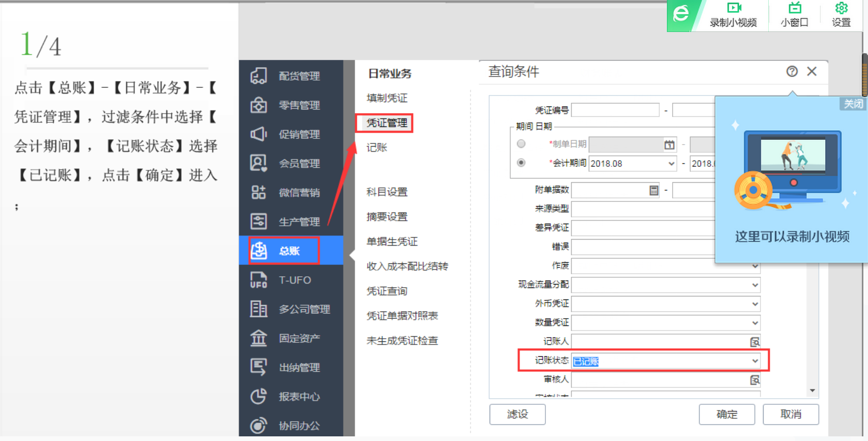Screen dimensions: 868x441
Task: Open 填制凭证 menu item
Action: [387, 98]
